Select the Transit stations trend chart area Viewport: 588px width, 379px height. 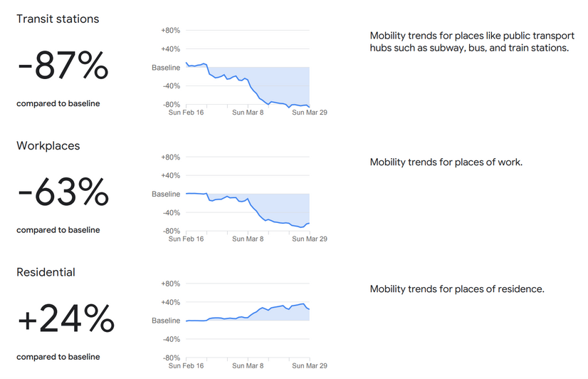pyautogui.click(x=248, y=68)
